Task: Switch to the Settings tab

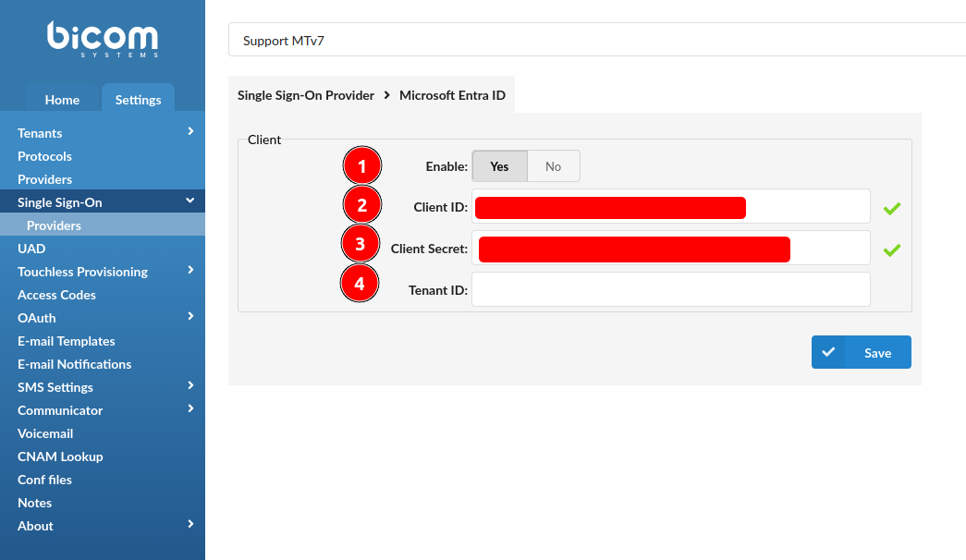Action: [x=138, y=99]
